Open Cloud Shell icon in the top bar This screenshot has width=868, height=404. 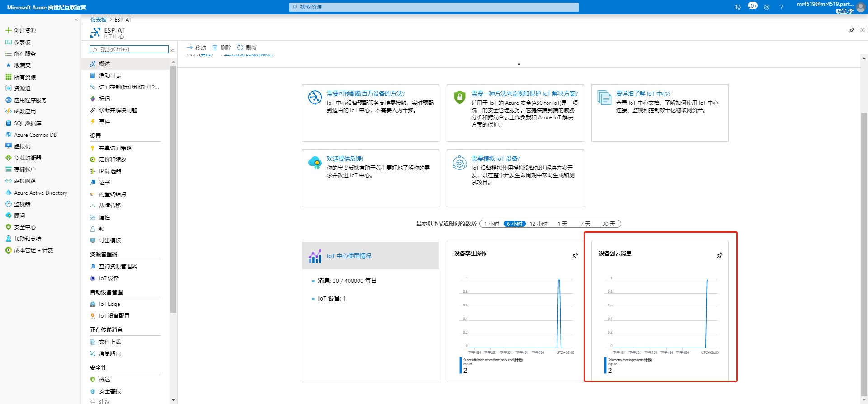point(738,7)
